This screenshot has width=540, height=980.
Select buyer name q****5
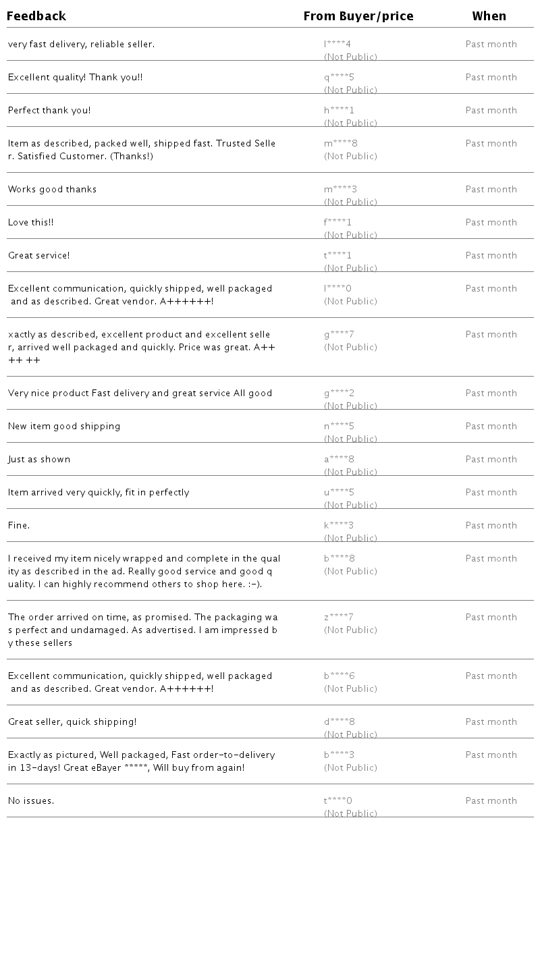coord(339,78)
